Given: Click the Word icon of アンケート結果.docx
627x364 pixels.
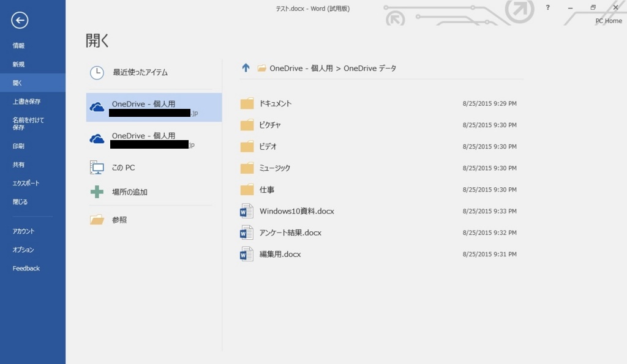Looking at the screenshot, I should point(246,233).
